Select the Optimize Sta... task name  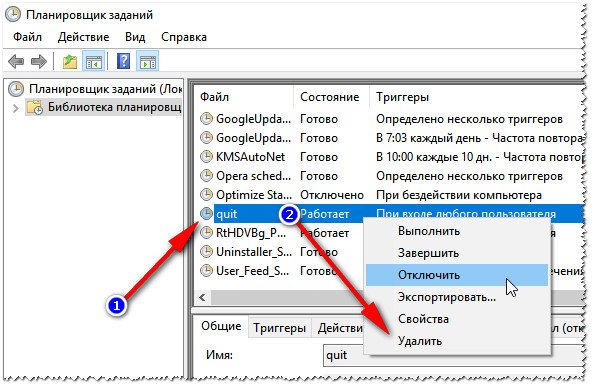click(x=254, y=195)
